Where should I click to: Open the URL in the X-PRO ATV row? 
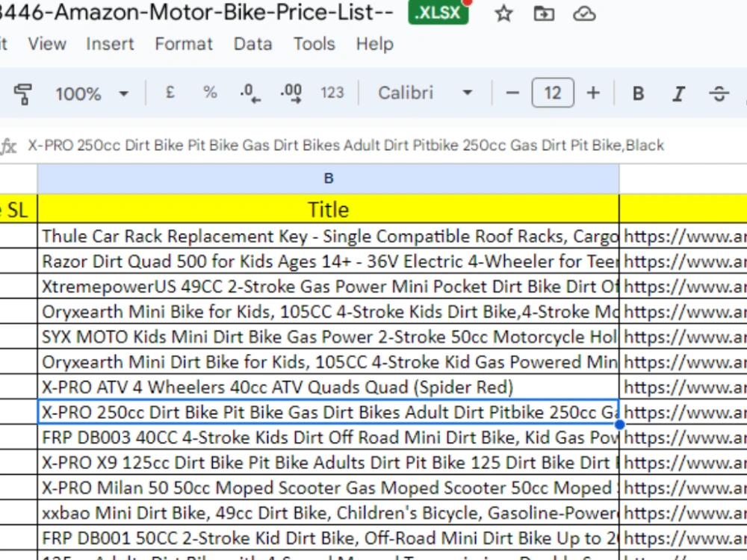[x=685, y=388]
